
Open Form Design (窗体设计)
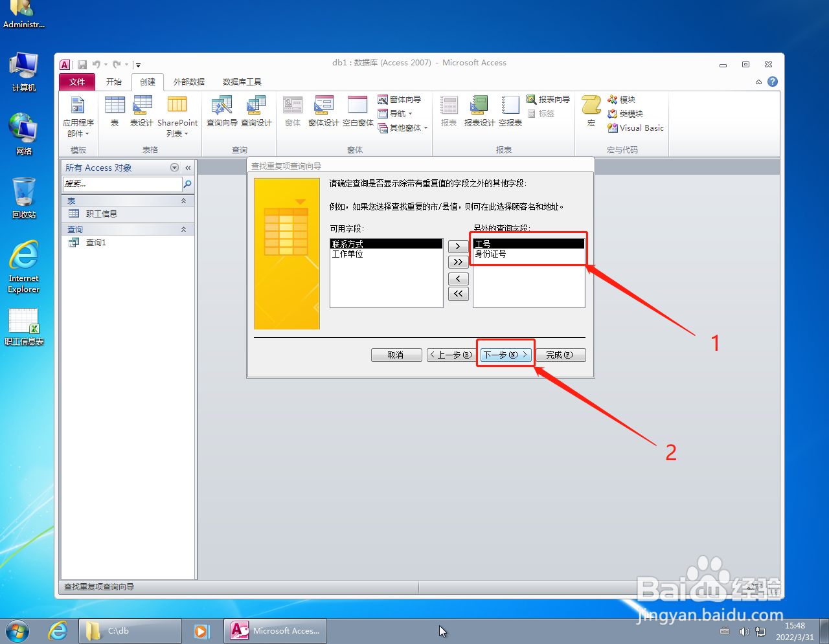(323, 111)
